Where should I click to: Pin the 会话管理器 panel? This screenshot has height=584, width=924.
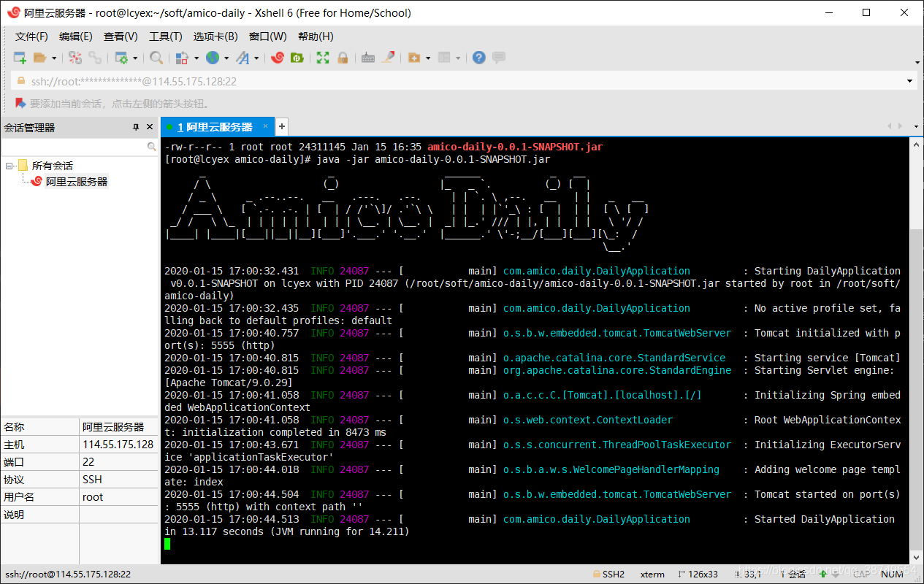click(136, 127)
